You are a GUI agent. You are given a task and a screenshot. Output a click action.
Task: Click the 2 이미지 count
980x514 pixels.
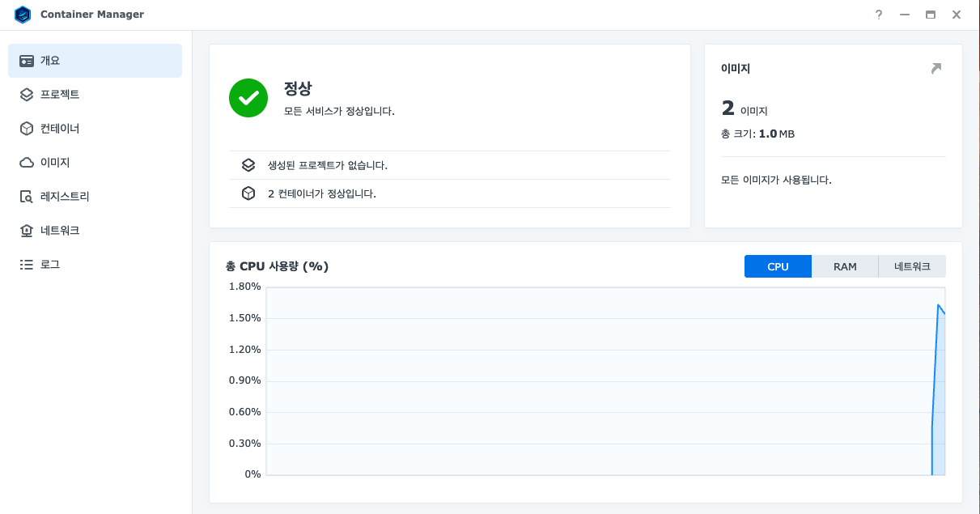click(745, 108)
